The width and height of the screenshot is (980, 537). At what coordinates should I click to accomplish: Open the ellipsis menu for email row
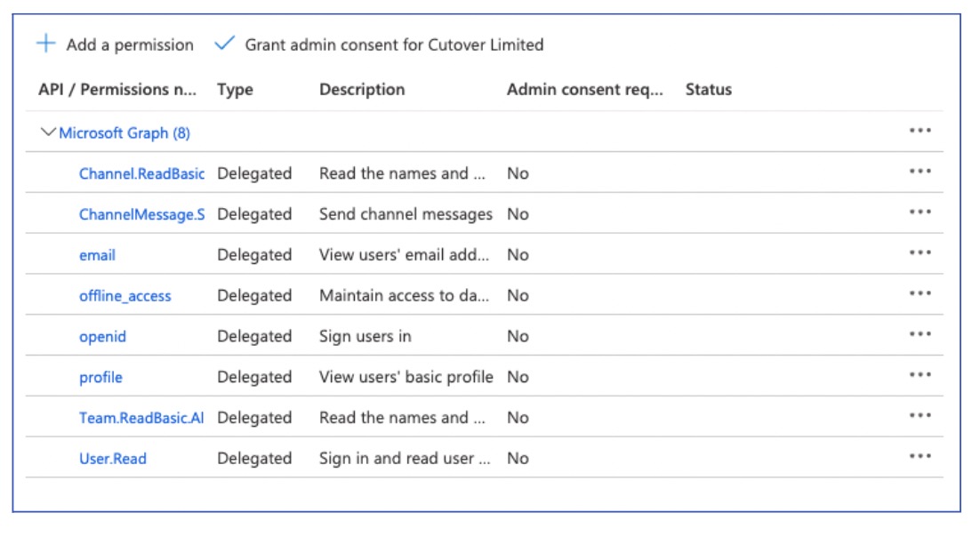tap(920, 253)
